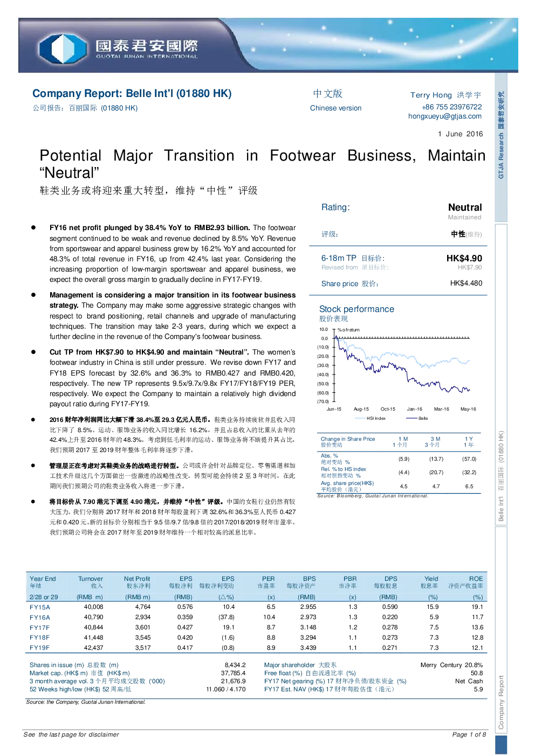Click FY15A turnover value 40,008
This screenshot has width=535, height=756.
tap(93, 607)
